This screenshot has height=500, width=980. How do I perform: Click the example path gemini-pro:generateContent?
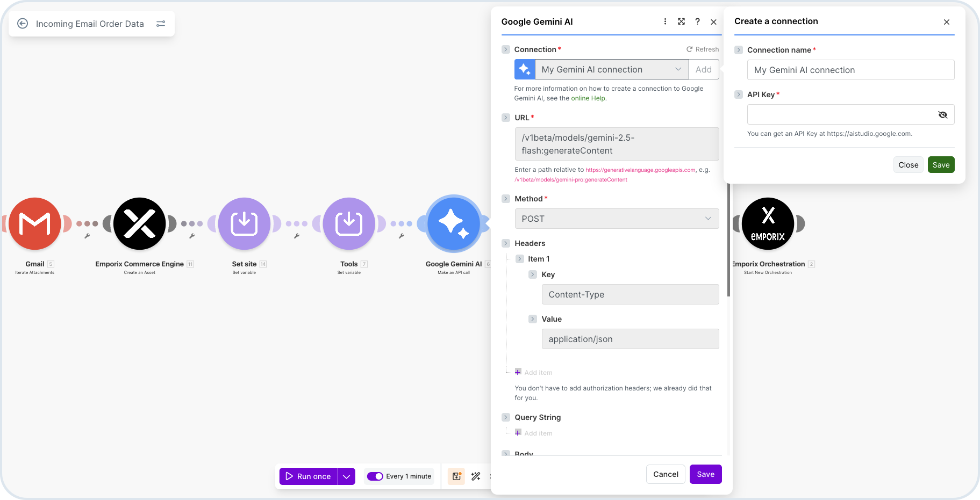571,180
